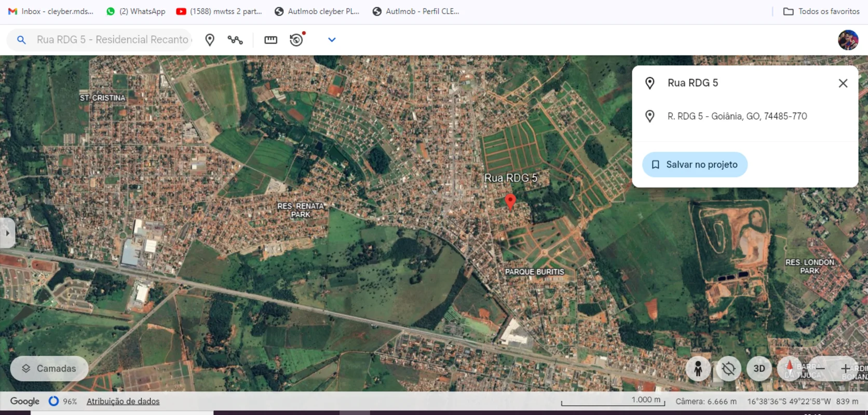Click the blue search magnifier icon
Screen dimensions: 868x415
pos(21,40)
